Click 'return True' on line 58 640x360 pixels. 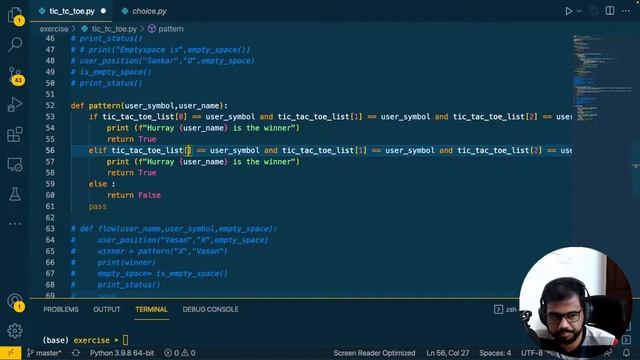131,173
